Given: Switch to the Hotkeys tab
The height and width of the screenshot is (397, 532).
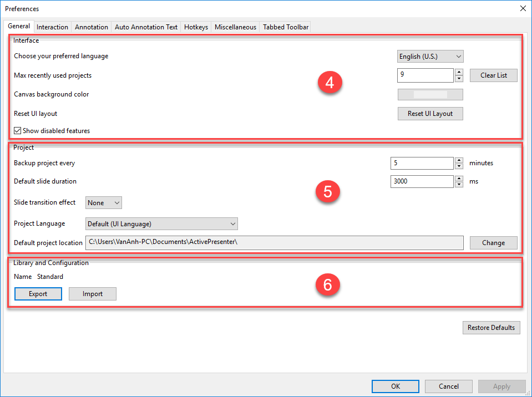Looking at the screenshot, I should 195,27.
